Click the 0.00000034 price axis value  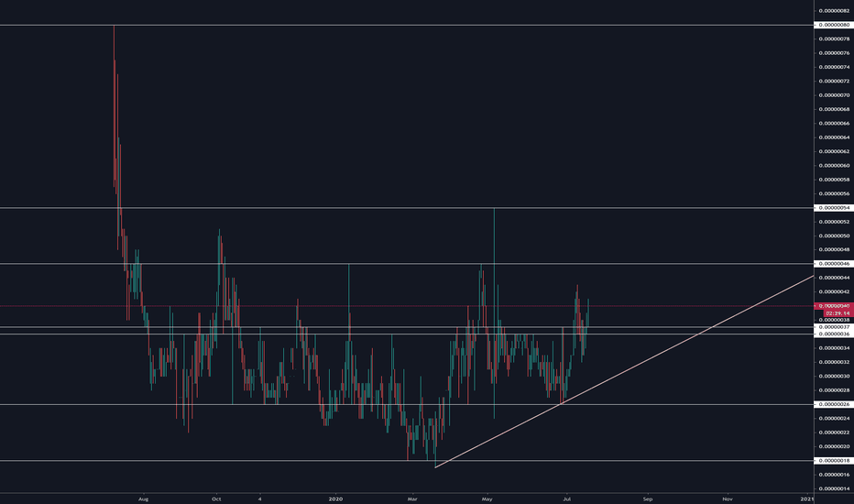pyautogui.click(x=835, y=348)
